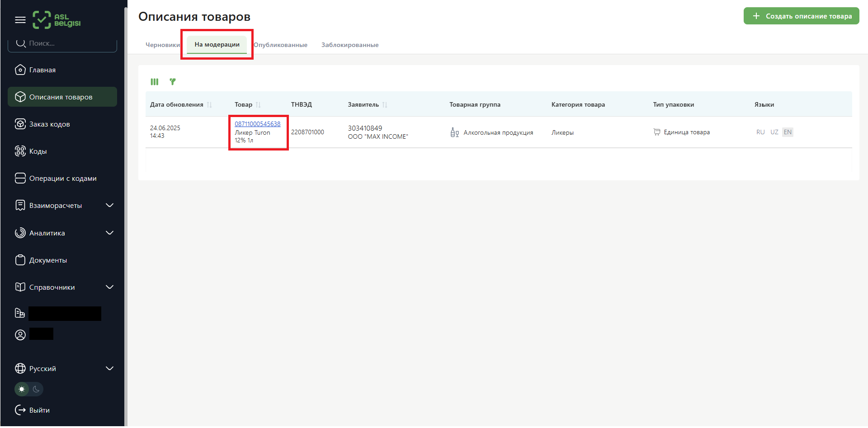The image size is (868, 428).
Task: Select the light theme sun toggle
Action: [22, 389]
